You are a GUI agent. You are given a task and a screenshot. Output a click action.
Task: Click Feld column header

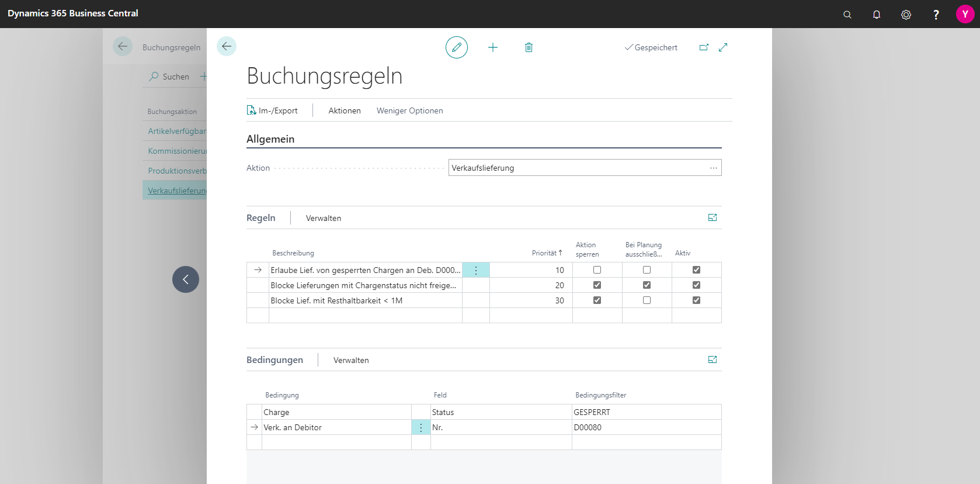[x=440, y=395]
